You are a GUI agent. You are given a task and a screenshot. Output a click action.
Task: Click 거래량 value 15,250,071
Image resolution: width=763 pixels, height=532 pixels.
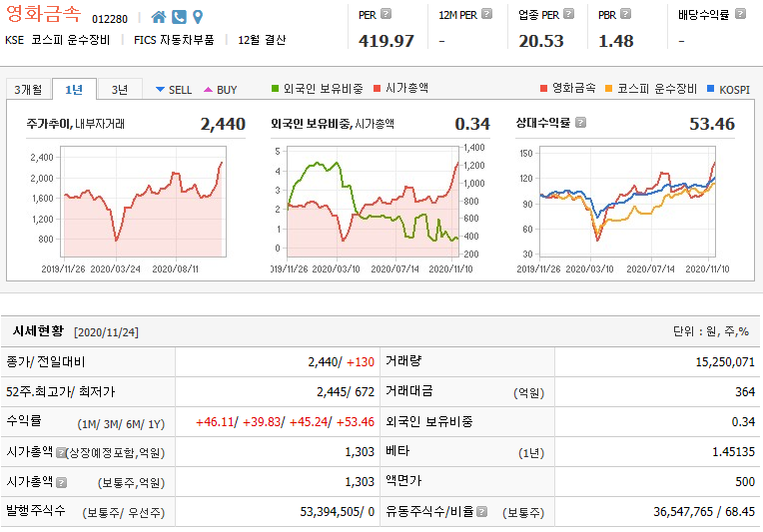pyautogui.click(x=725, y=362)
